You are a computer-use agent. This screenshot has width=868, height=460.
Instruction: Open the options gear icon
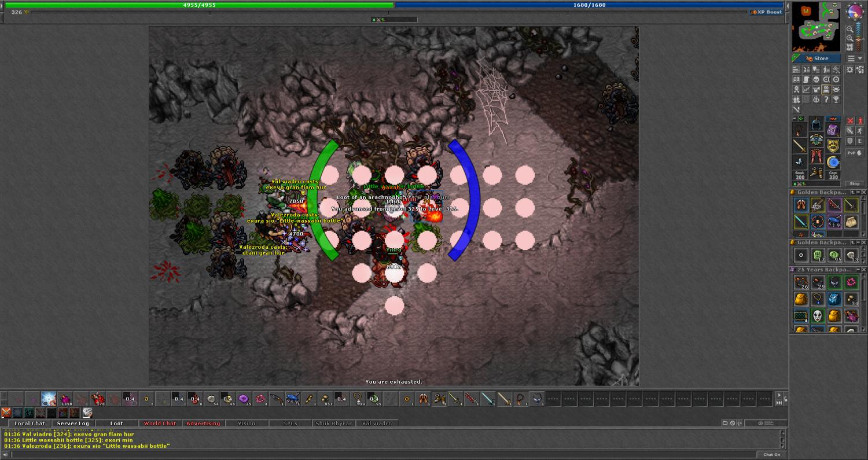click(x=849, y=69)
